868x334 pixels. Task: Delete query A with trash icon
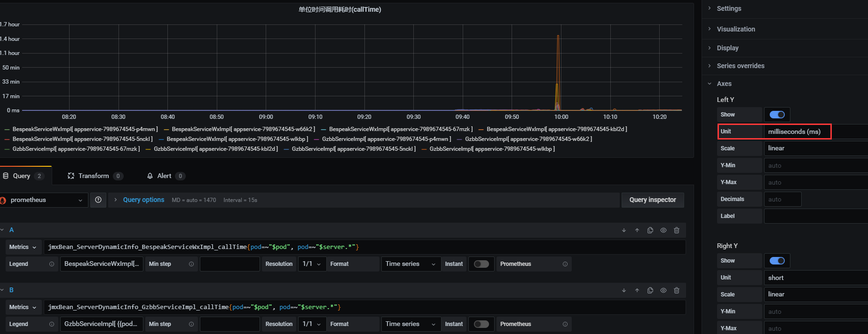677,230
